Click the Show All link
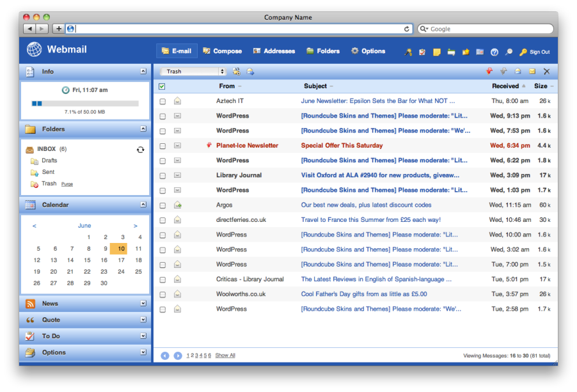This screenshot has height=392, width=577. (225, 355)
